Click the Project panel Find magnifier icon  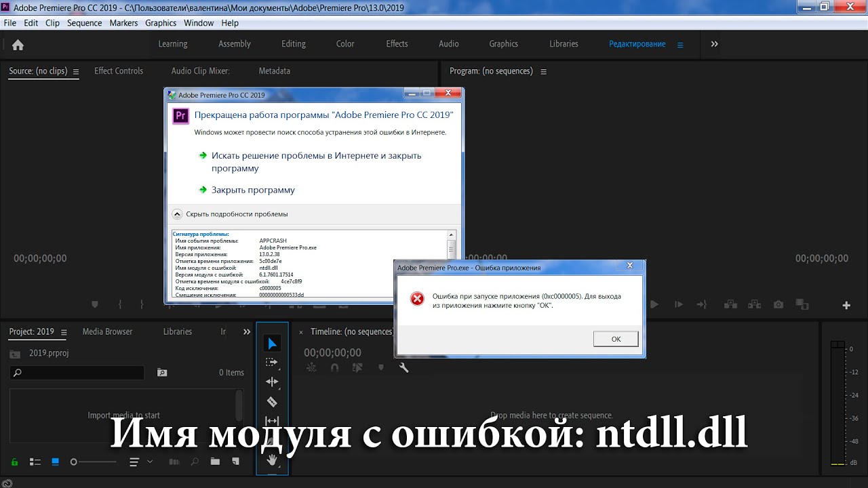coord(195,462)
